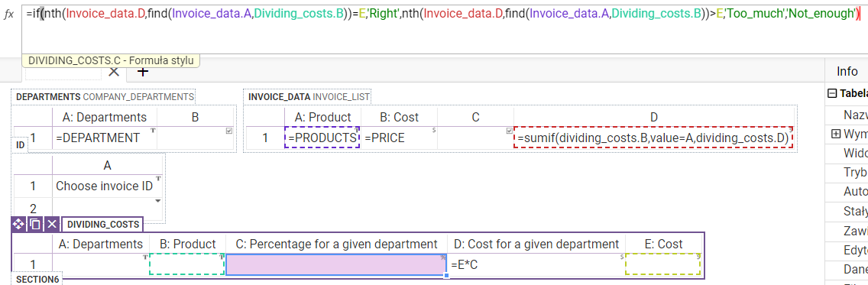The image size is (868, 285).
Task: Expand the Wym row in the Info panel
Action: tap(836, 134)
